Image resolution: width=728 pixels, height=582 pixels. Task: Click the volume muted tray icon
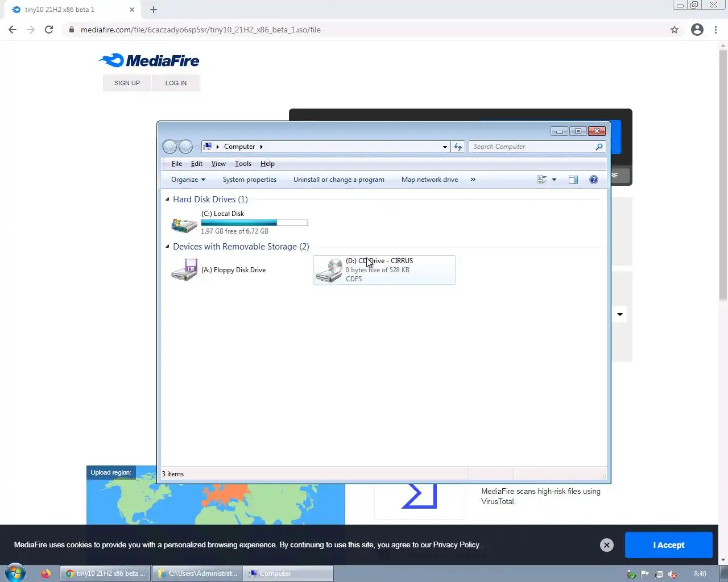point(672,574)
